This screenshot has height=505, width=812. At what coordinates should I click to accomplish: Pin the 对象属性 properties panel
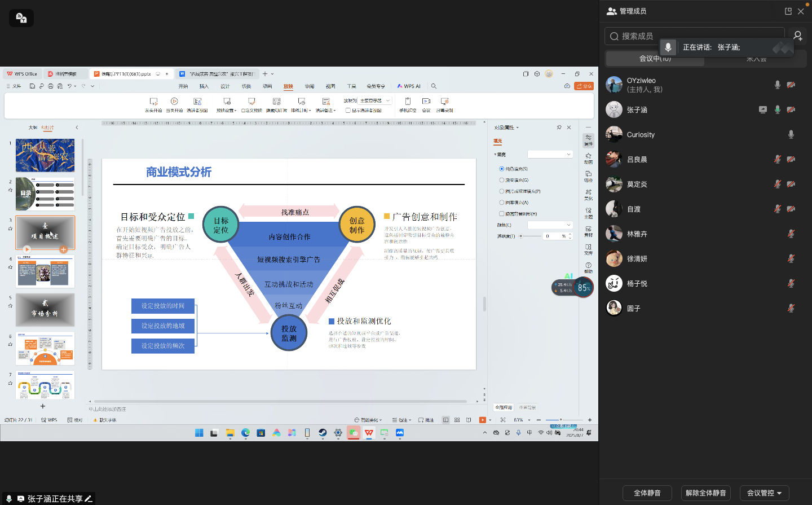[559, 128]
